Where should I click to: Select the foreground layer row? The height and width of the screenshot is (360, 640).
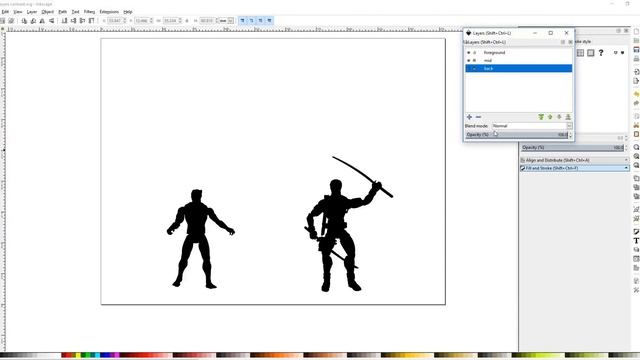coord(519,53)
